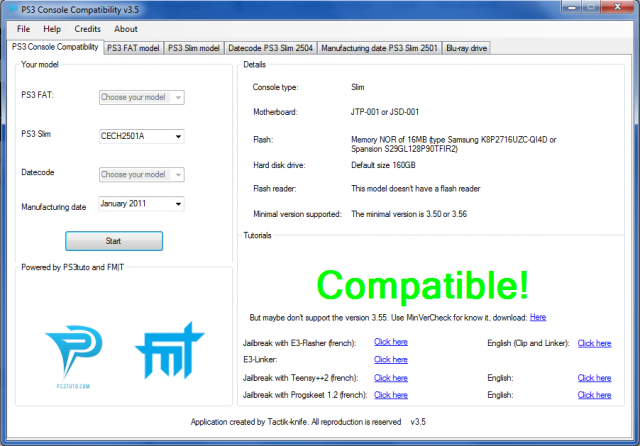Close the PS3 Console Compatibility window
640x446 pixels.
(x=618, y=7)
